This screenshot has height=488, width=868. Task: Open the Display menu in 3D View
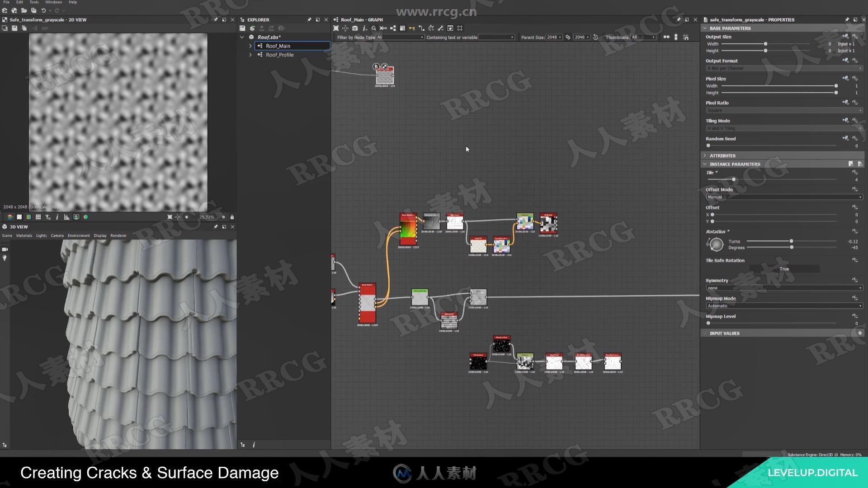tap(100, 235)
